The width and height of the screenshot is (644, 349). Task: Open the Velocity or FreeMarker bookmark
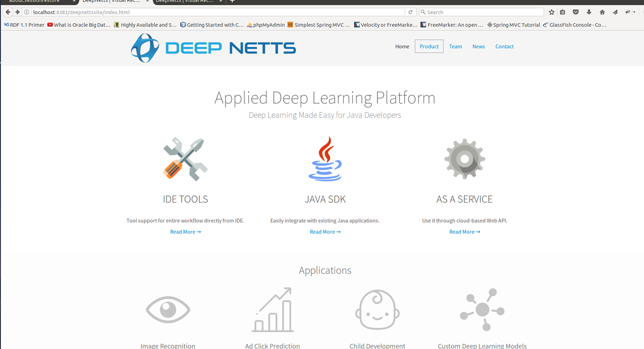(x=386, y=25)
